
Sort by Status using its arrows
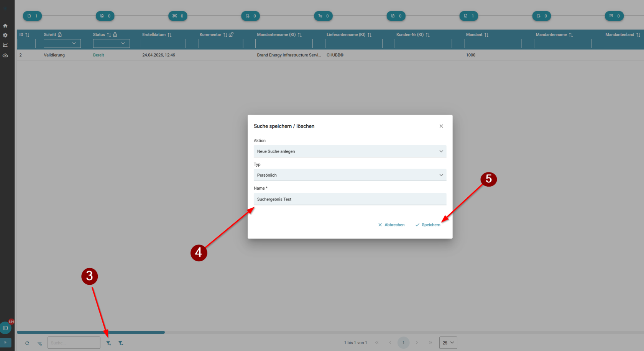click(x=109, y=35)
